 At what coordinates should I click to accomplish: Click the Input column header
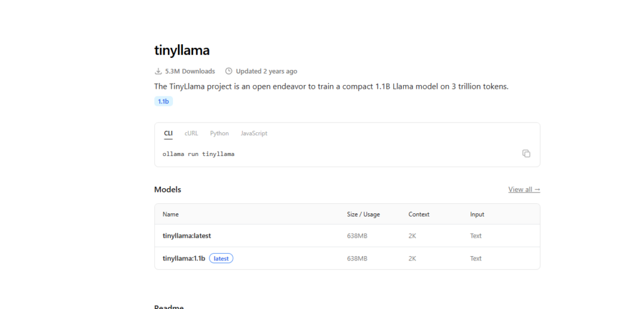point(477,215)
